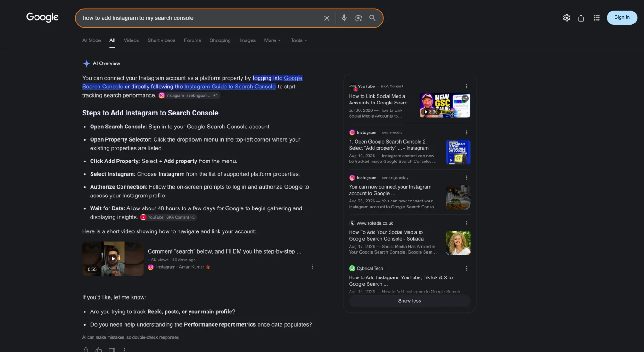Viewport: 644px width, 352px height.
Task: Focus the search query input field
Action: 200,18
